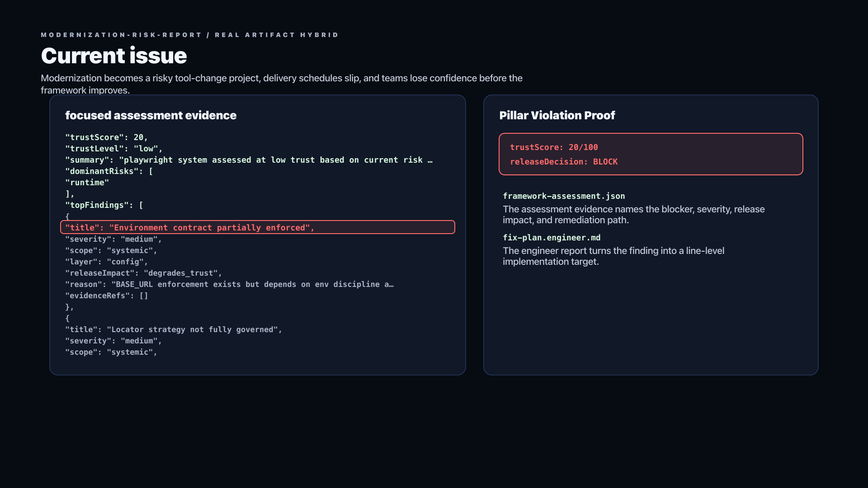868x488 pixels.
Task: Click the last '"scope": "systemic",' line
Action: coord(111,352)
